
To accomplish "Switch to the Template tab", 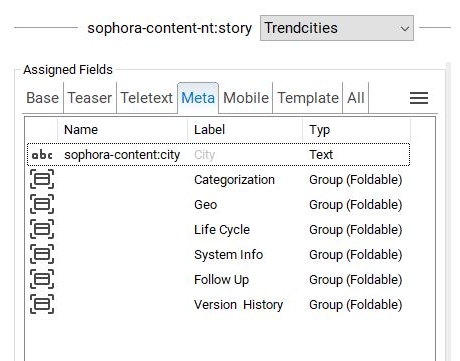I will (x=308, y=98).
